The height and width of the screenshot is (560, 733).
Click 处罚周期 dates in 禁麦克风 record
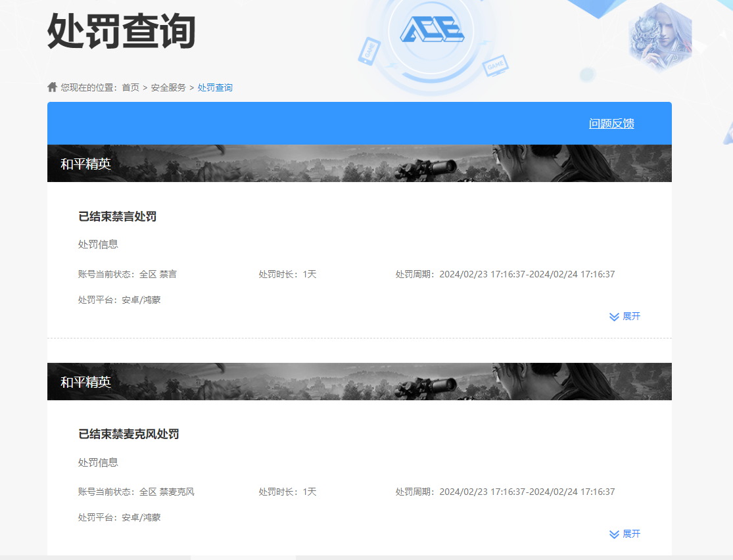tap(505, 492)
